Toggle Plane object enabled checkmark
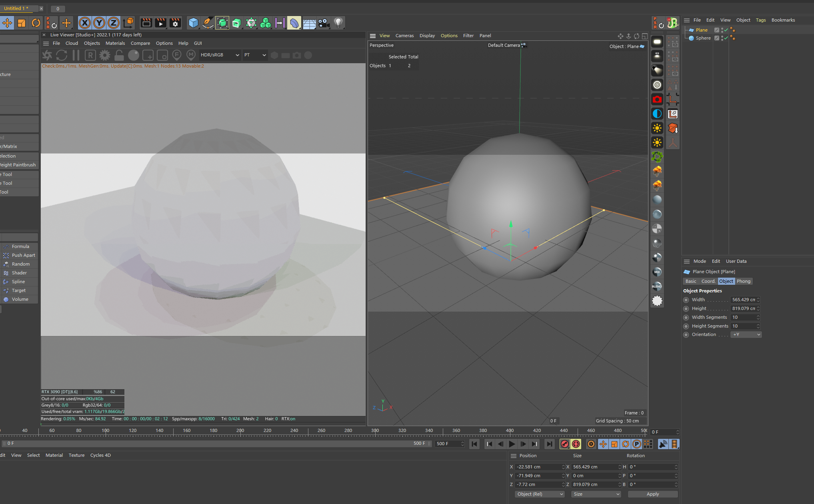This screenshot has height=504, width=814. tap(726, 30)
